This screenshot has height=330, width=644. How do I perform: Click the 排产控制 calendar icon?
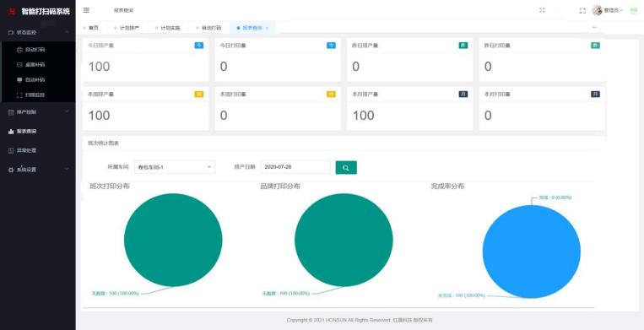pyautogui.click(x=11, y=112)
